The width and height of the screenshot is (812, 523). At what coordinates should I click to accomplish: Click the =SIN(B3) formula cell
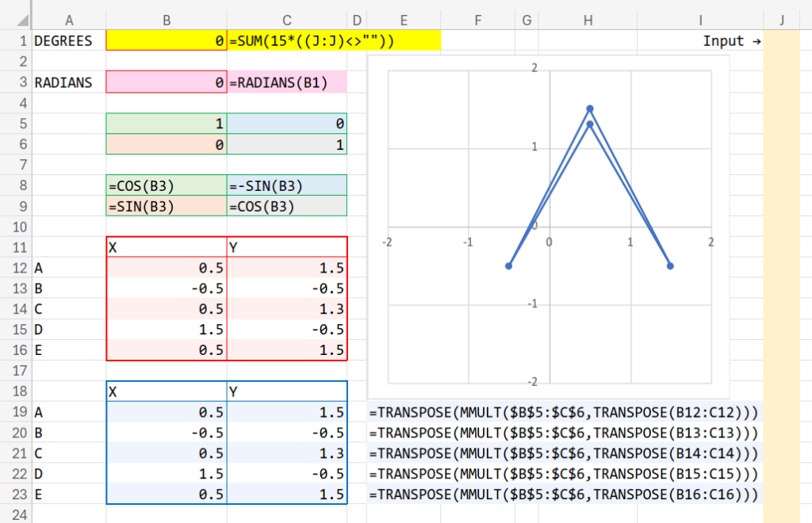[167, 207]
